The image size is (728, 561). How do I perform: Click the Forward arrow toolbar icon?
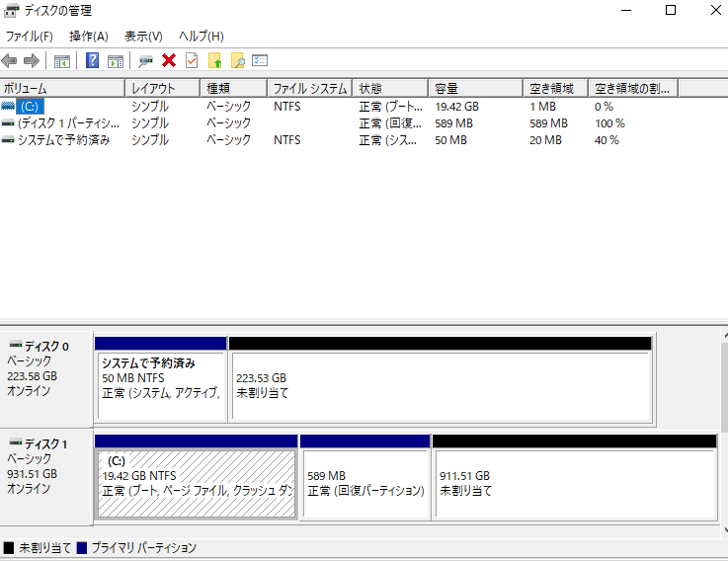(31, 61)
